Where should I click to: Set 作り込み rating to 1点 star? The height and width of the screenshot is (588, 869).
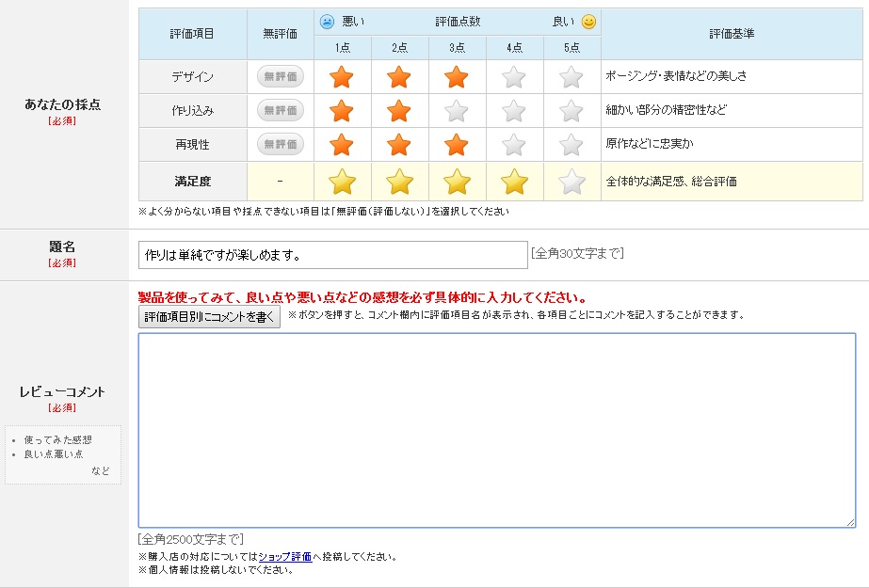click(x=342, y=111)
